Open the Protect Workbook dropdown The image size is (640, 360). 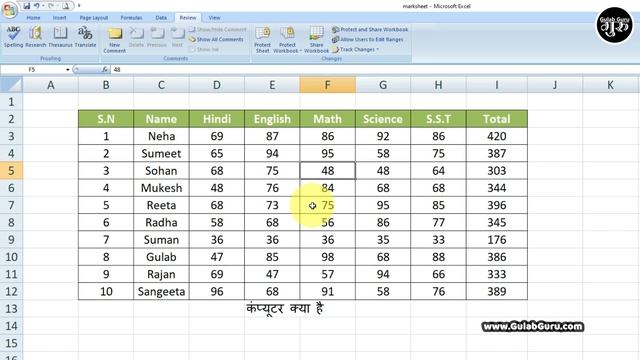287,40
